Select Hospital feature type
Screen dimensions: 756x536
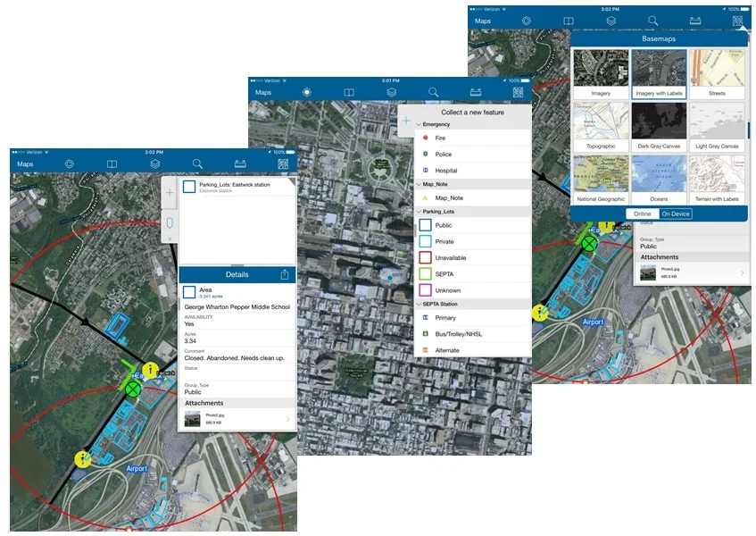point(473,171)
